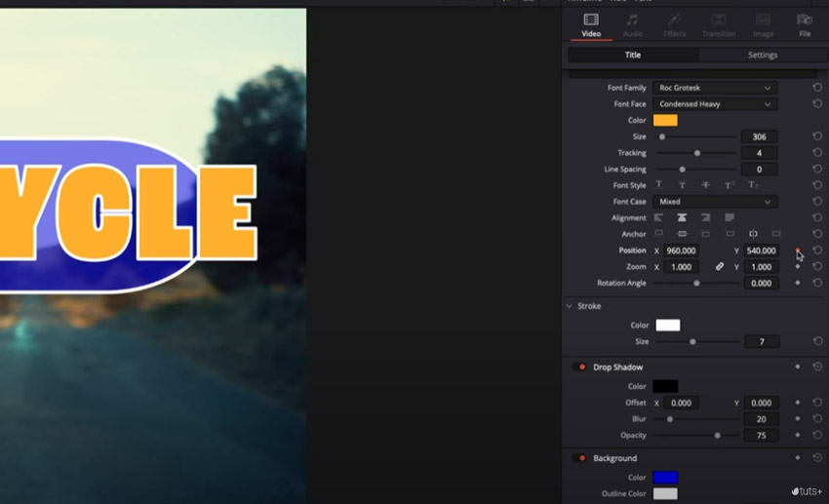The height and width of the screenshot is (504, 829).
Task: Add a keyframe for Rotation Angle
Action: point(797,283)
